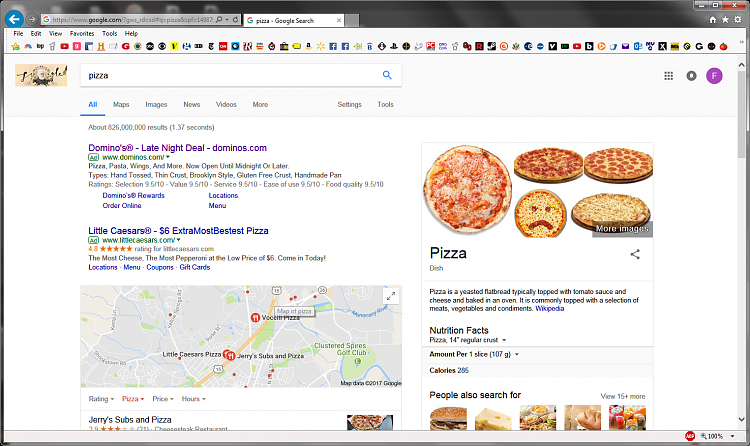Share the Pizza knowledge panel

[635, 254]
